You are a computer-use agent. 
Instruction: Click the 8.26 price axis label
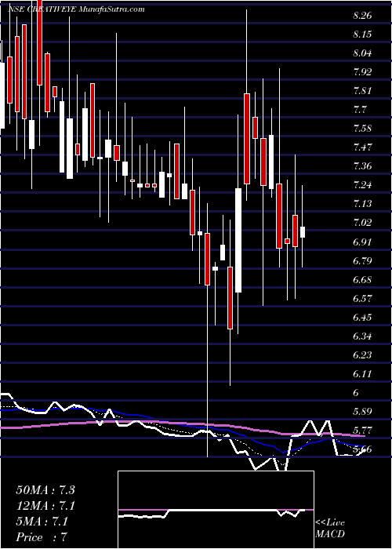tap(362, 16)
